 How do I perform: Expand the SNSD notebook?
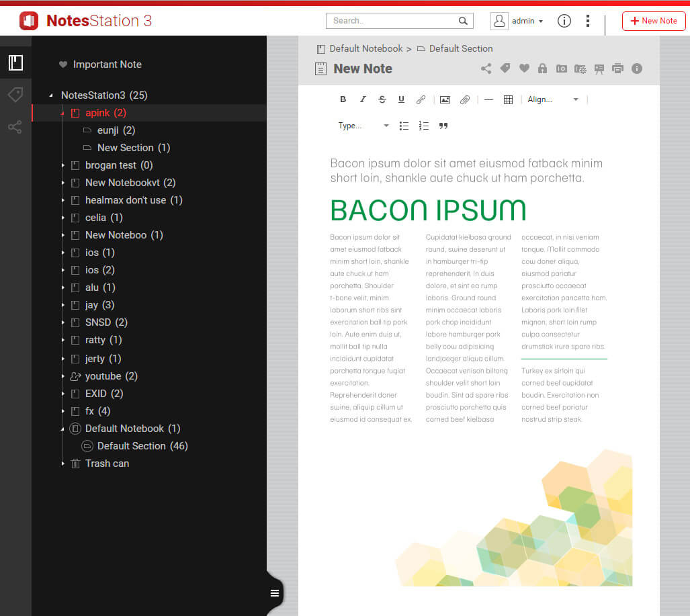[x=63, y=322]
